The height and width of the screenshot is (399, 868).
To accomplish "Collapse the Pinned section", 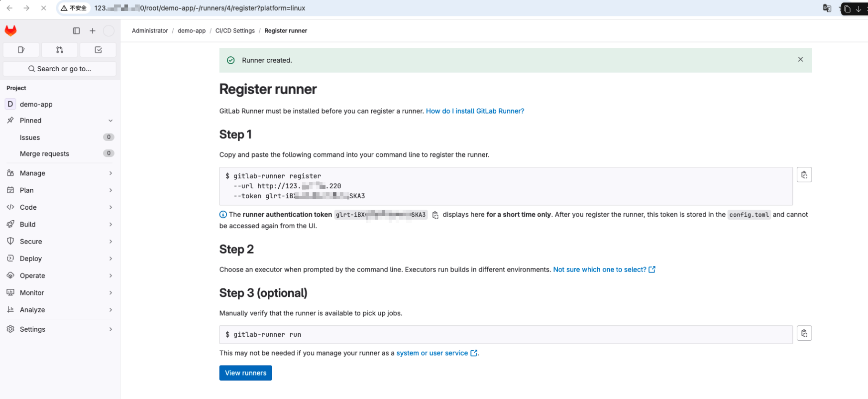I will point(110,121).
